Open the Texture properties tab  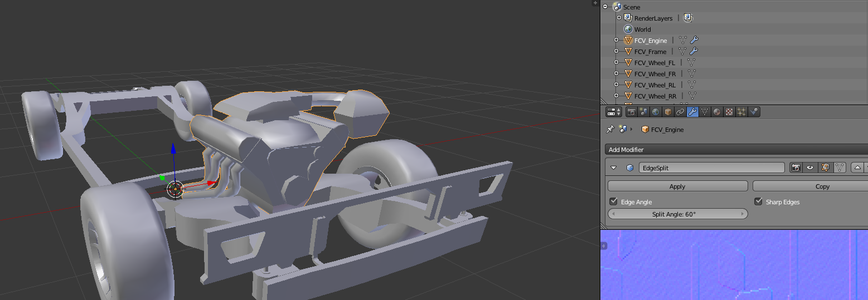tap(729, 112)
